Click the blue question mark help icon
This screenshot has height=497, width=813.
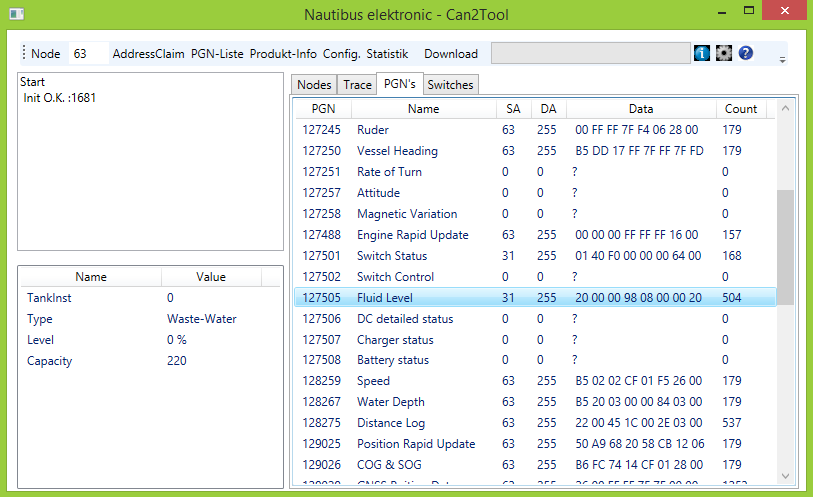[x=746, y=53]
